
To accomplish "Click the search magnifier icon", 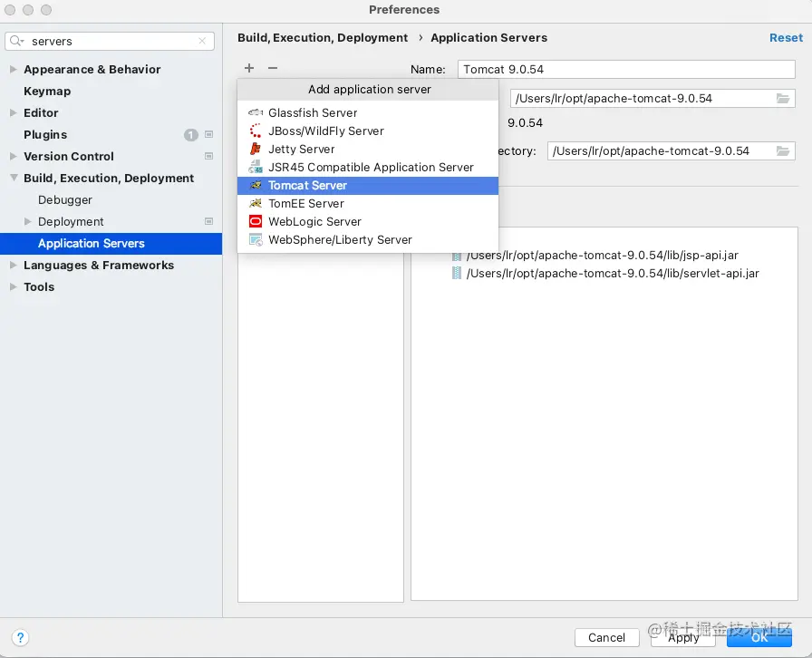I will coord(16,41).
